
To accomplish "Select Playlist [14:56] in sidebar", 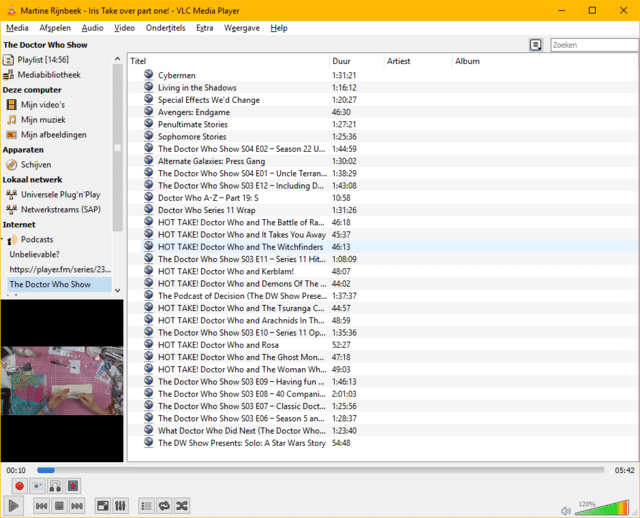I will 43,60.
